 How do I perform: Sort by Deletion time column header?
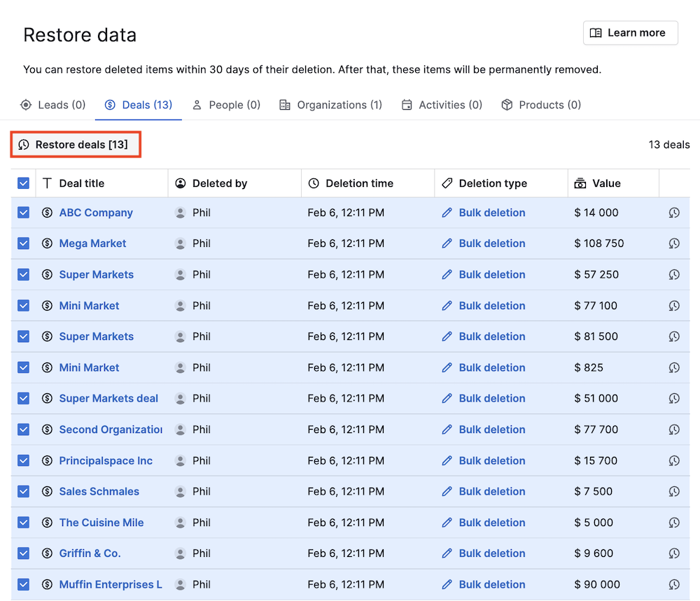click(359, 183)
